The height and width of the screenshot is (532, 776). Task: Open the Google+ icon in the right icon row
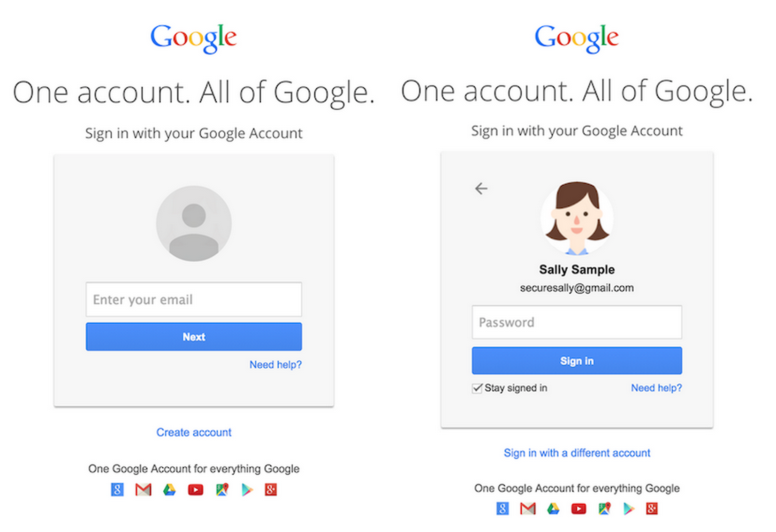[x=652, y=508]
